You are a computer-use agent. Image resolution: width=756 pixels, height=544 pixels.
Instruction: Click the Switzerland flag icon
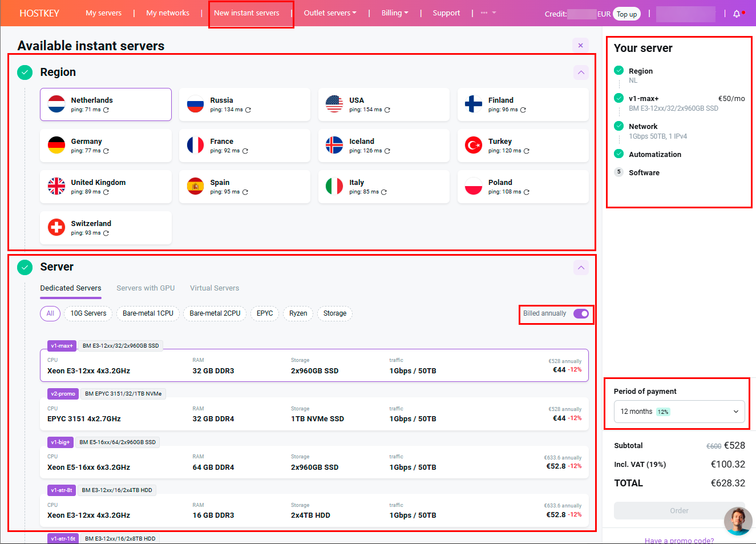pos(56,228)
